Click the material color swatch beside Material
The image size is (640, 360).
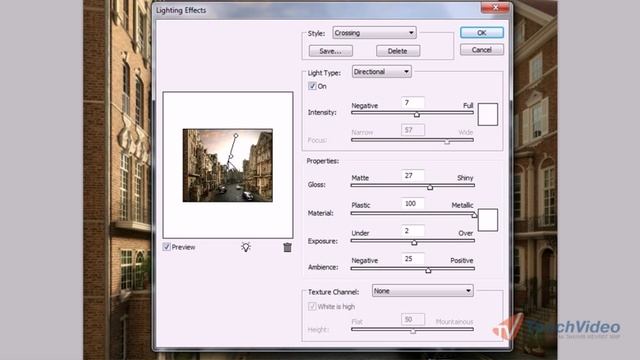coord(488,220)
